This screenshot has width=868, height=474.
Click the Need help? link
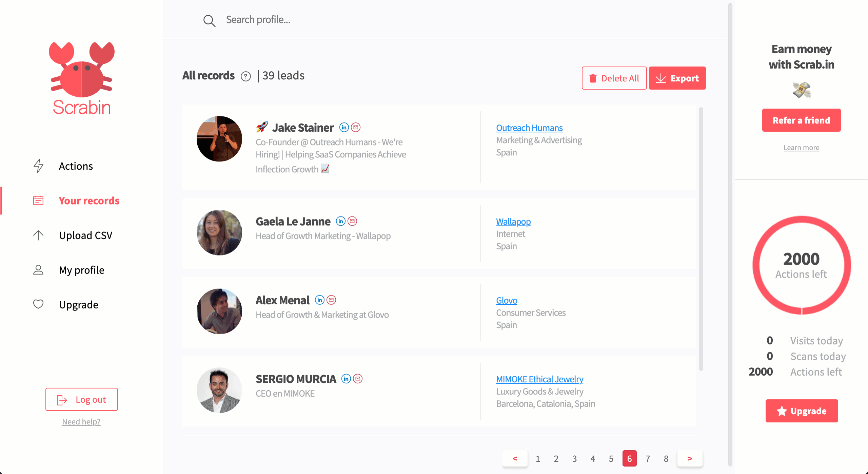81,421
